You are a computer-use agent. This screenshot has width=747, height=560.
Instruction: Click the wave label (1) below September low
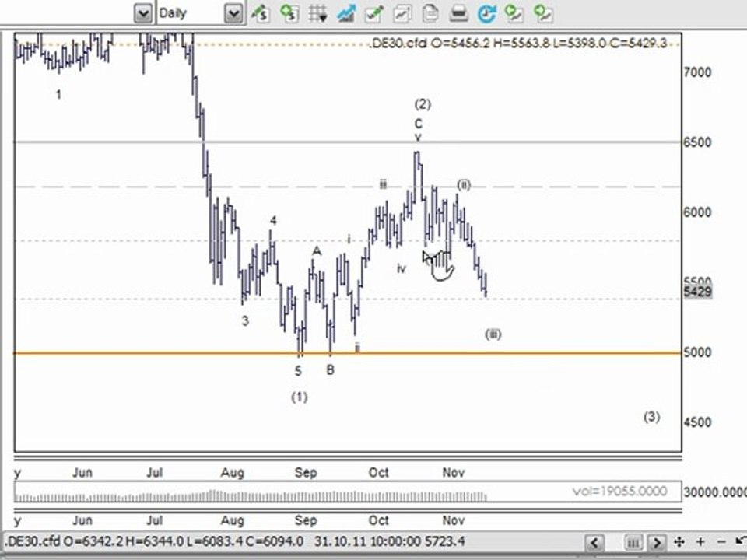[x=299, y=397]
